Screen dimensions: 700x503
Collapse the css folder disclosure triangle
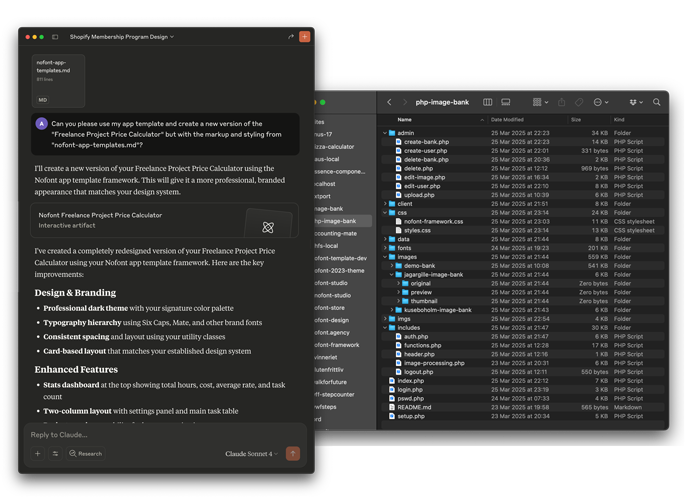click(385, 212)
